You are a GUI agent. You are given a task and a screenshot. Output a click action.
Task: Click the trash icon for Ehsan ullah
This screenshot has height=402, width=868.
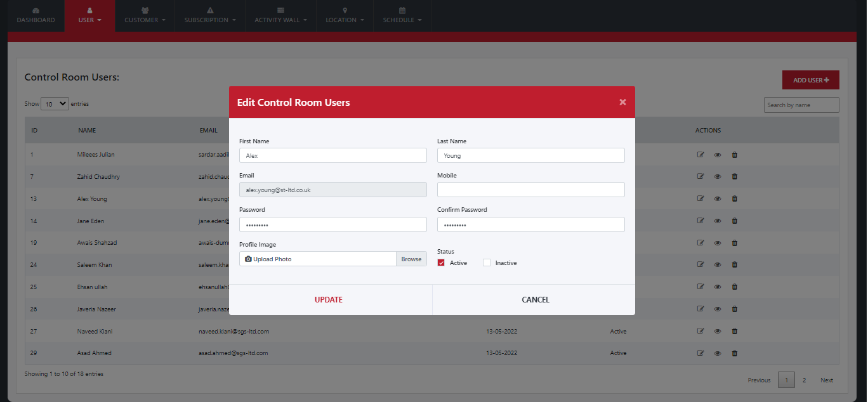click(x=735, y=287)
